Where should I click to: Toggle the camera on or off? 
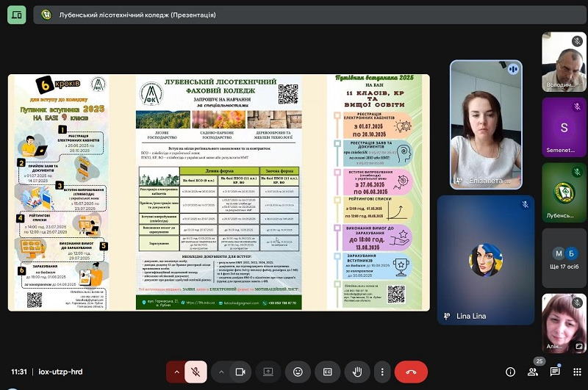pyautogui.click(x=240, y=372)
